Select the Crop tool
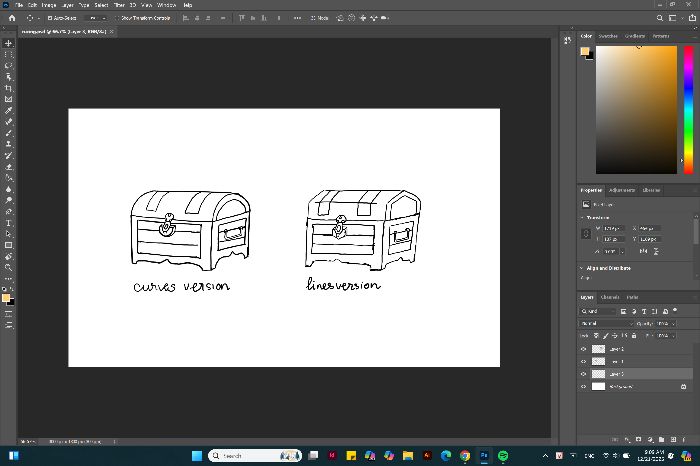 tap(8, 88)
